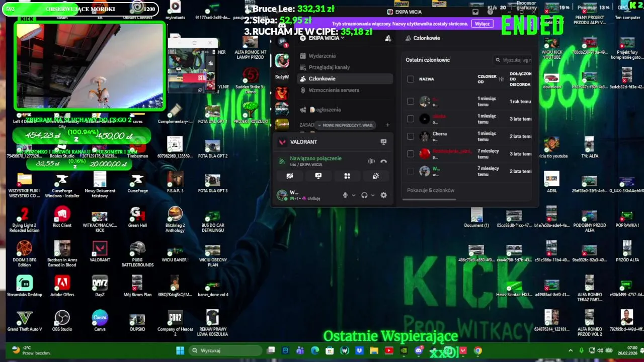
Task: Open the VALORANT desktop shortcut
Action: tap(100, 251)
